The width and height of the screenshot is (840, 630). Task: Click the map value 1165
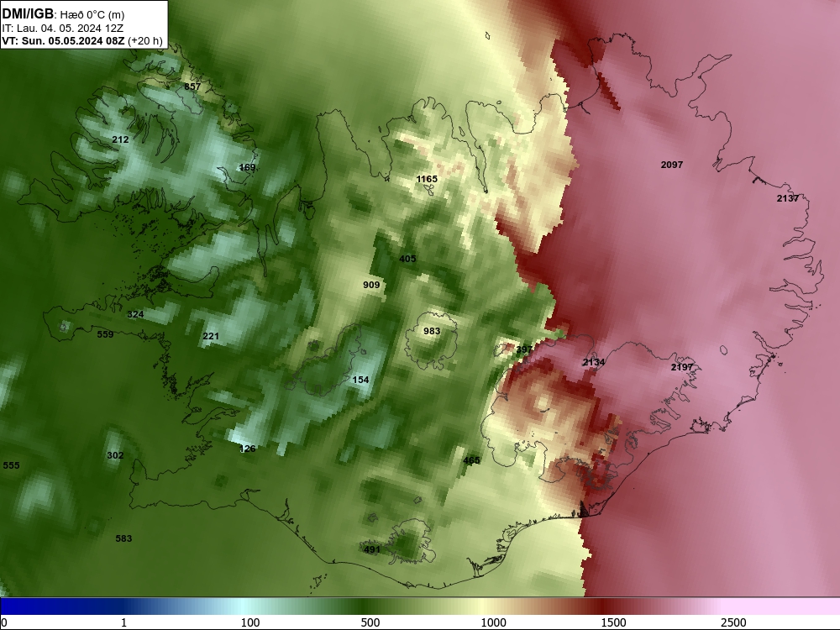click(x=427, y=179)
